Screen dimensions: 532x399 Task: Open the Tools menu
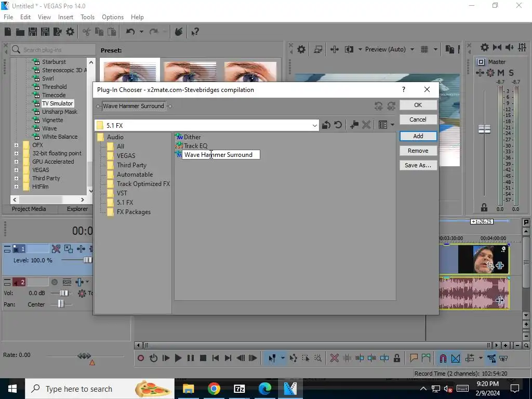87,17
